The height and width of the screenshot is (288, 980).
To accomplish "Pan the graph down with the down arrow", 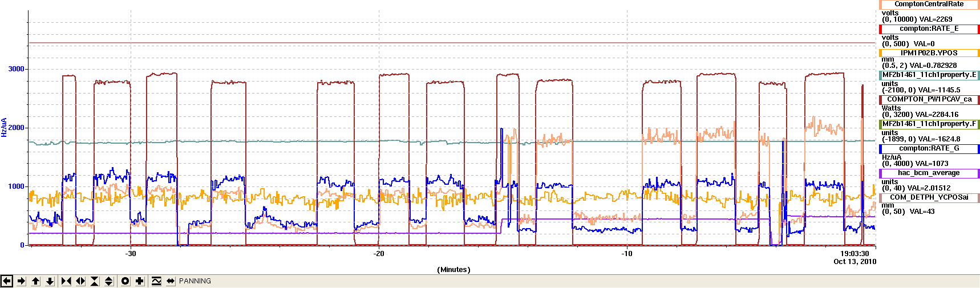I will pos(50,281).
